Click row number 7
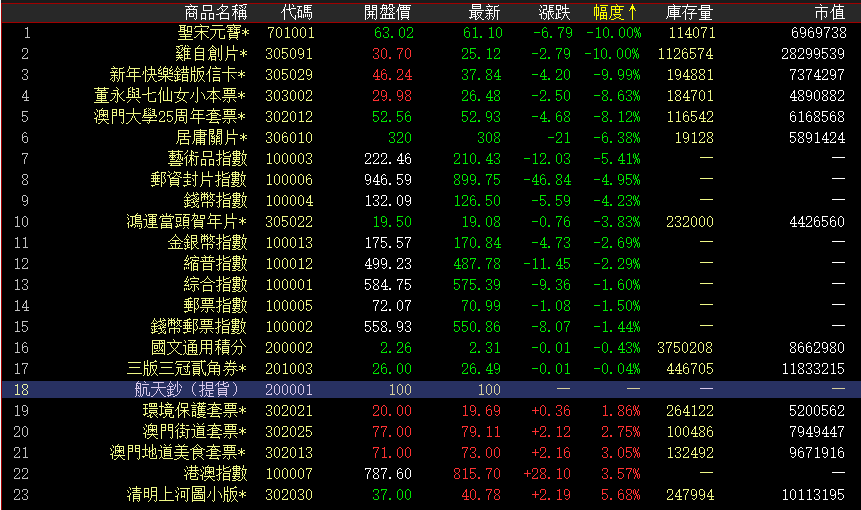861x510 pixels. [x=24, y=159]
